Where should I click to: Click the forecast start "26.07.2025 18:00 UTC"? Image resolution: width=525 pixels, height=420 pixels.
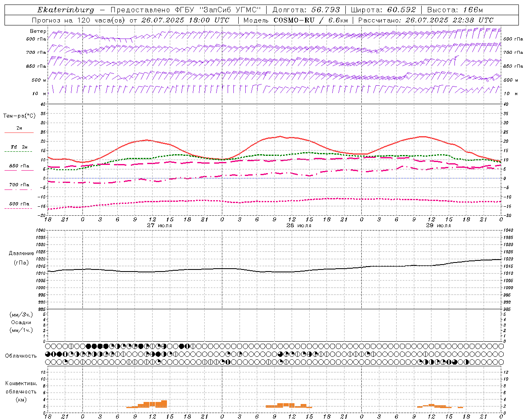point(185,20)
